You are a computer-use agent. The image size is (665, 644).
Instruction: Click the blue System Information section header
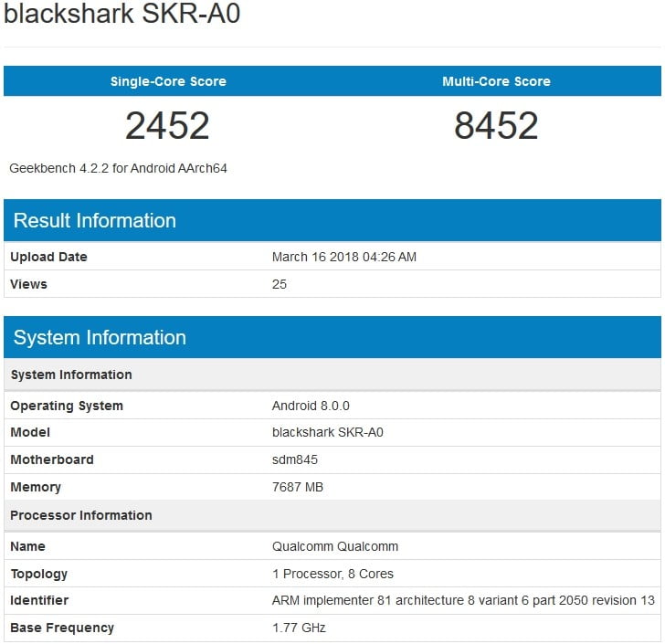pyautogui.click(x=100, y=337)
